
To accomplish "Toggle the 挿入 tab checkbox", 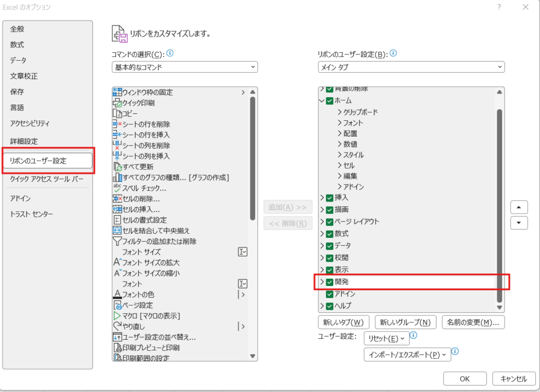I will coord(330,197).
